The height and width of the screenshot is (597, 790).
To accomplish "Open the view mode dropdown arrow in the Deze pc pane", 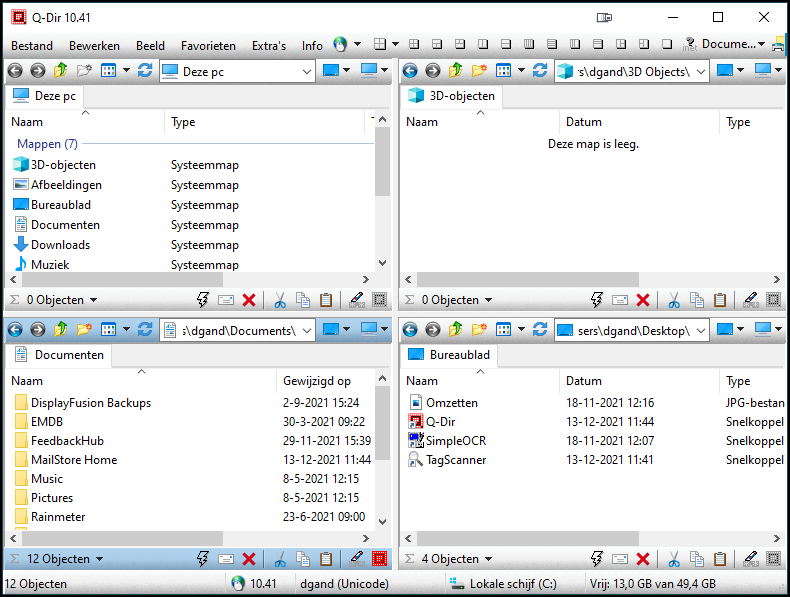I will pyautogui.click(x=126, y=71).
